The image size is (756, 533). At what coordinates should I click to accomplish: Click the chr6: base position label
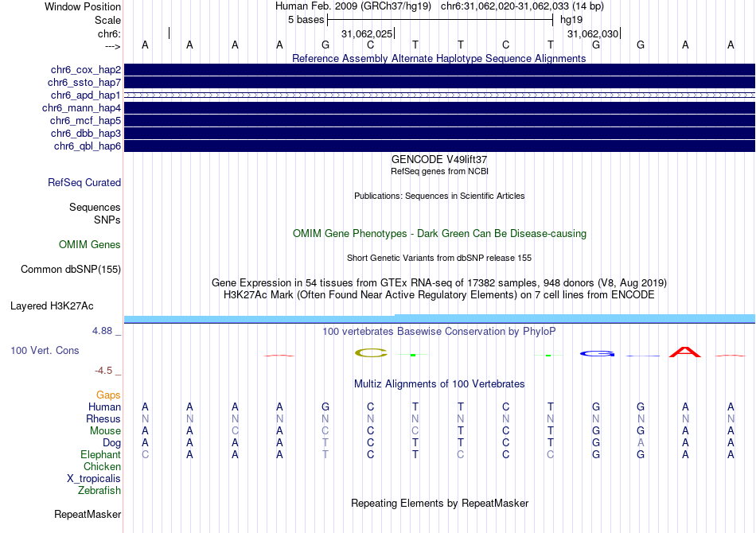pos(110,33)
